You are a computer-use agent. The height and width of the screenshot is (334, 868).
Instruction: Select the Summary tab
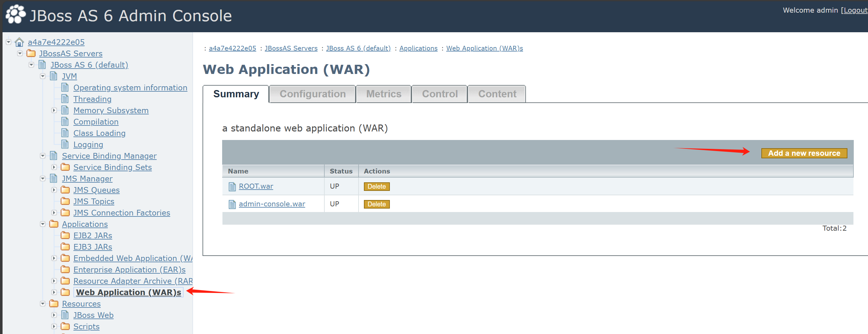(x=236, y=94)
